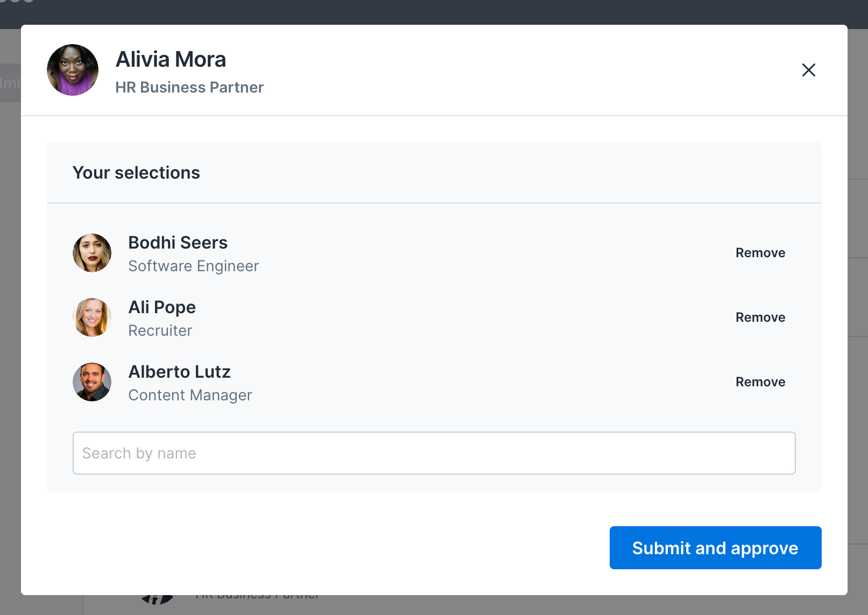The height and width of the screenshot is (615, 868).
Task: Remove Alberto Lutz from selections
Action: [760, 382]
